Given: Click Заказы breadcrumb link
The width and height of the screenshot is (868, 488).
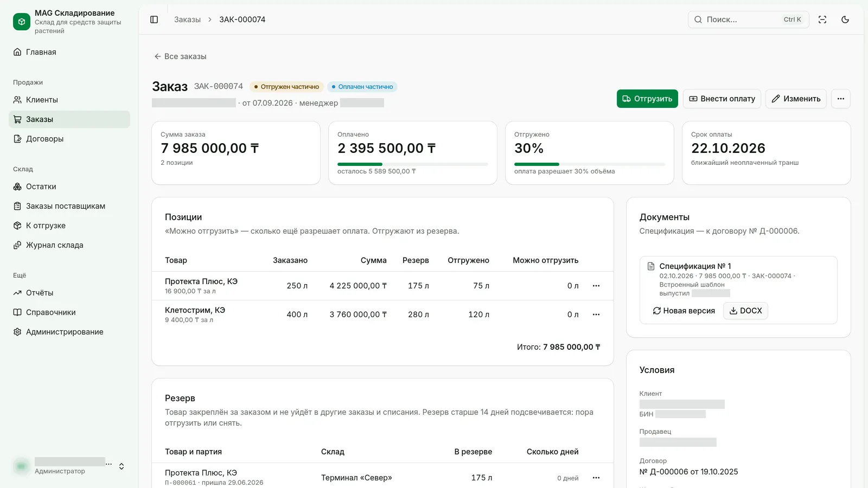Looking at the screenshot, I should click(187, 20).
